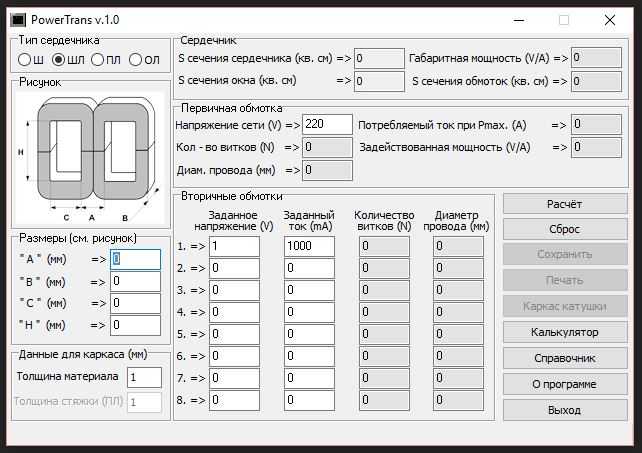Click the "Заданный ток (mA)" column header
Screen dimensions: 642x453
(x=309, y=221)
